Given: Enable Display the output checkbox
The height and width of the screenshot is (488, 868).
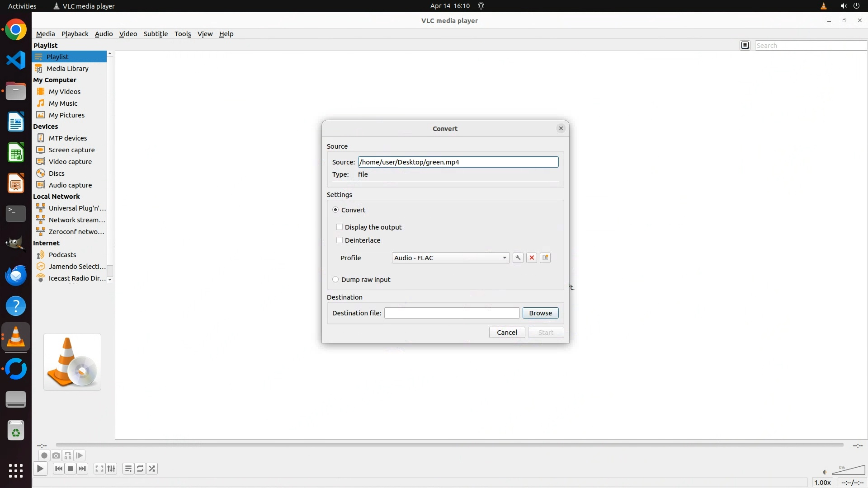Looking at the screenshot, I should pos(340,227).
